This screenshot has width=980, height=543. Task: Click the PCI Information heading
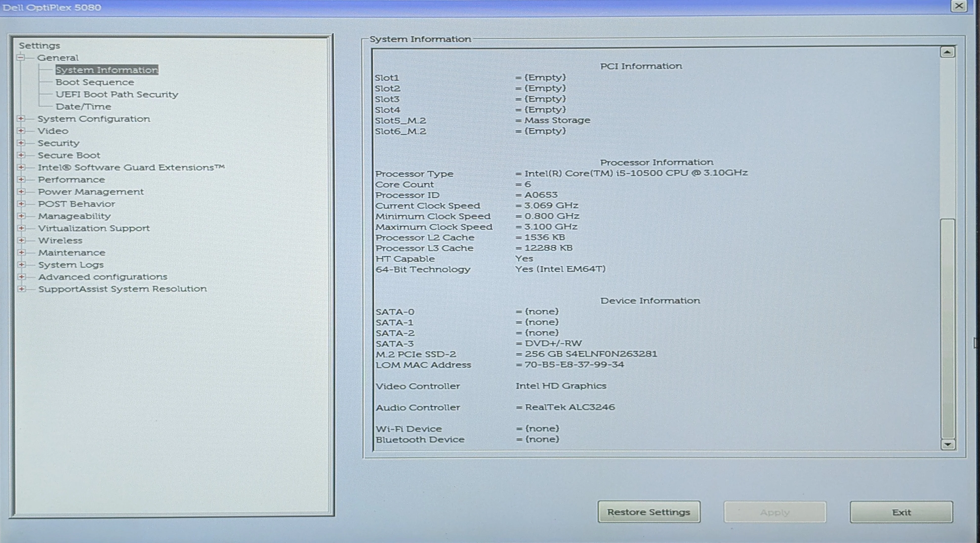[641, 66]
